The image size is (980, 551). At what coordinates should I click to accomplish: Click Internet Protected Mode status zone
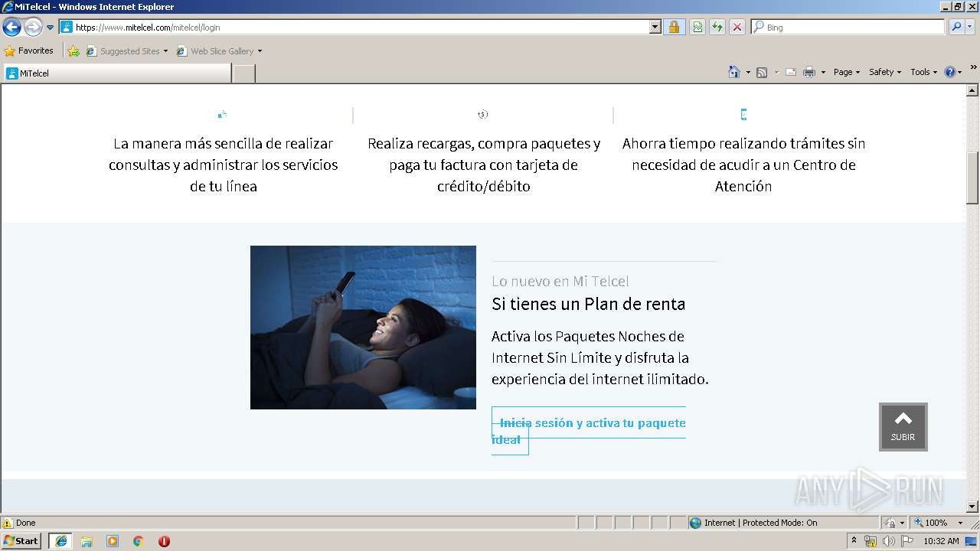(782, 523)
